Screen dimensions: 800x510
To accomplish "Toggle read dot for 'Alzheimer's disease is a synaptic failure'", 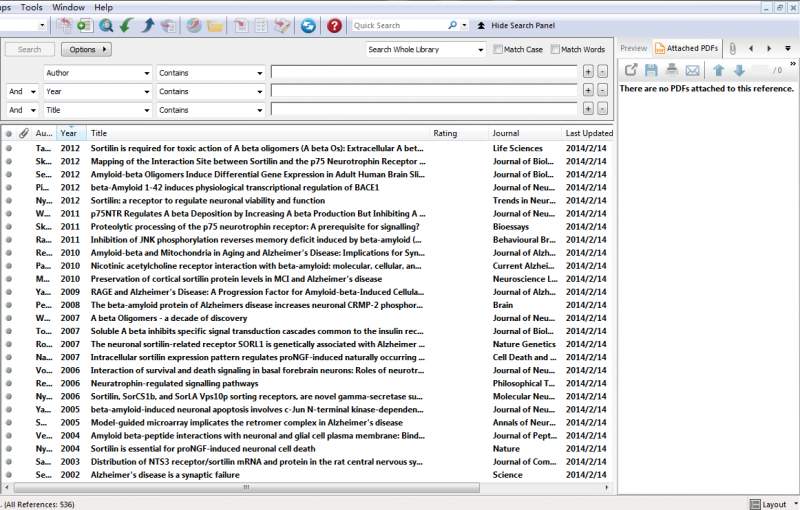I will tap(9, 475).
